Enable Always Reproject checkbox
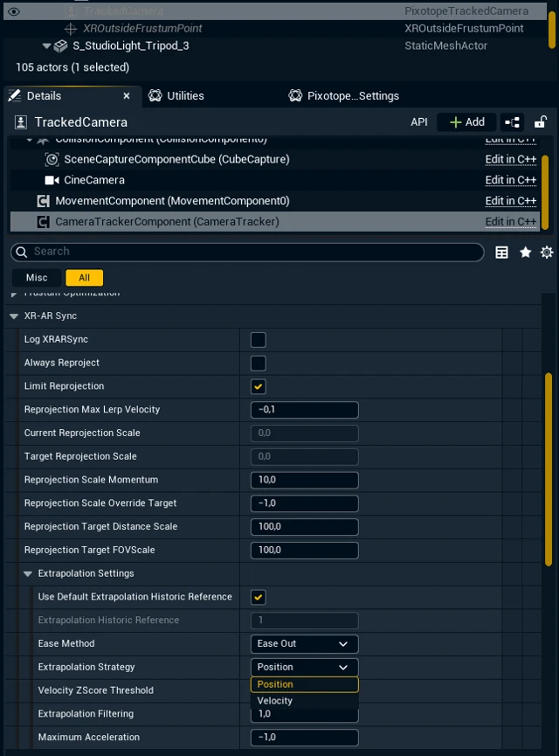559x756 pixels. click(x=258, y=363)
